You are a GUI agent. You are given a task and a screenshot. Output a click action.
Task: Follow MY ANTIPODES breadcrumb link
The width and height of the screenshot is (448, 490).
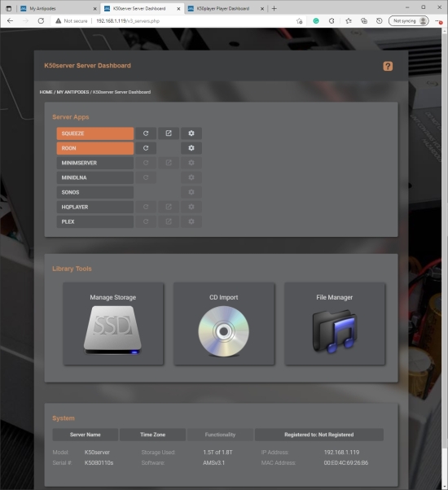click(x=72, y=92)
